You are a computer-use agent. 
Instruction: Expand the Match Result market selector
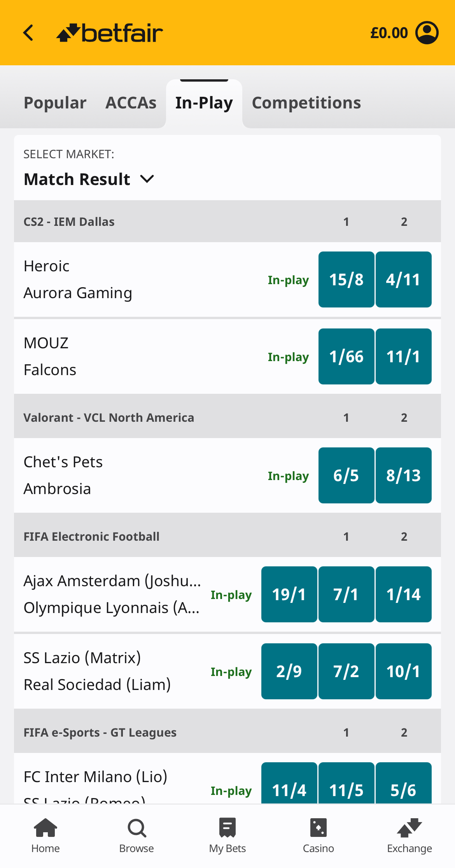[89, 179]
